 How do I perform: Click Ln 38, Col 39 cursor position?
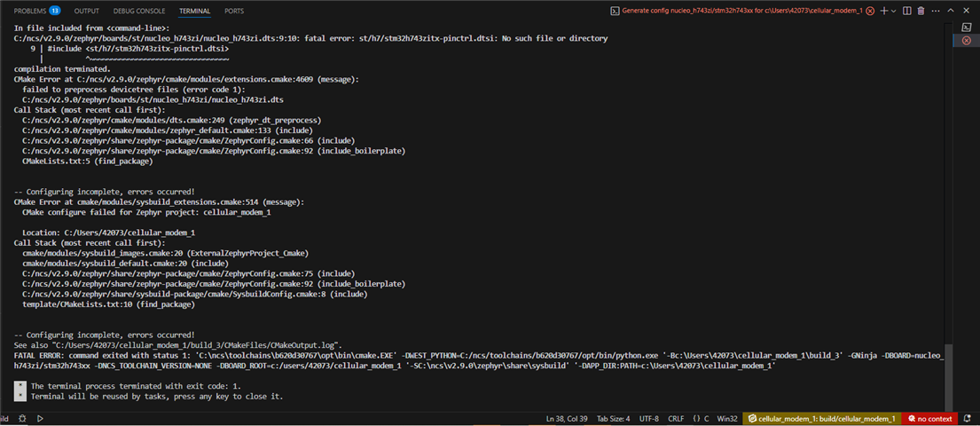(567, 419)
